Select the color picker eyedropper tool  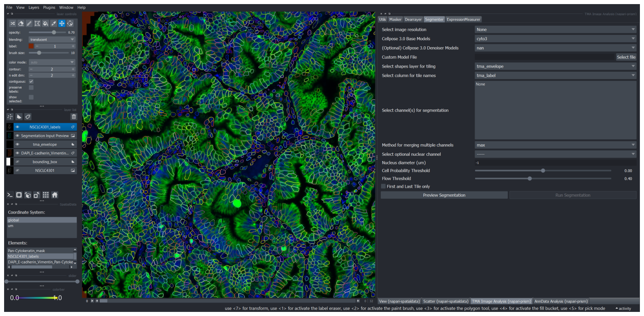[x=54, y=23]
